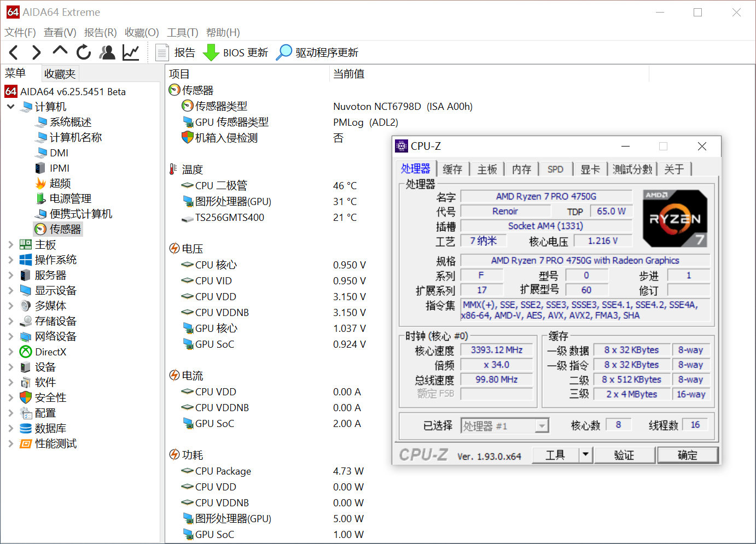Select the GPU 传感器类型 row

coord(232,122)
